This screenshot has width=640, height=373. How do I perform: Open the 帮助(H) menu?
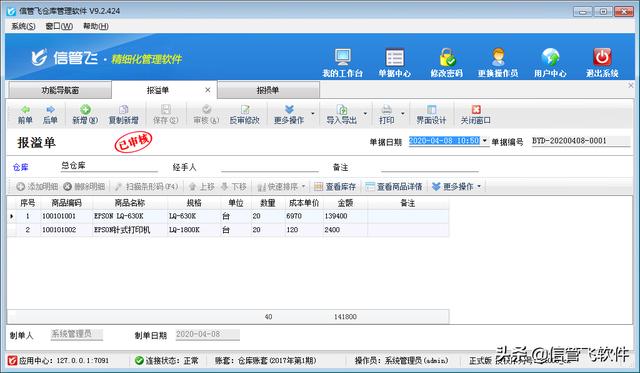pos(96,26)
